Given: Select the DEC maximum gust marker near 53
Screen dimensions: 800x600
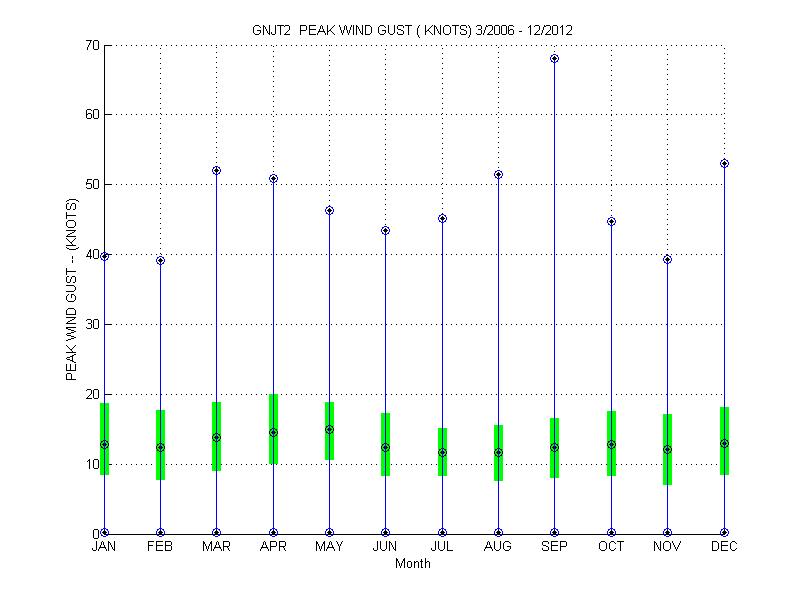Looking at the screenshot, I should pos(724,163).
